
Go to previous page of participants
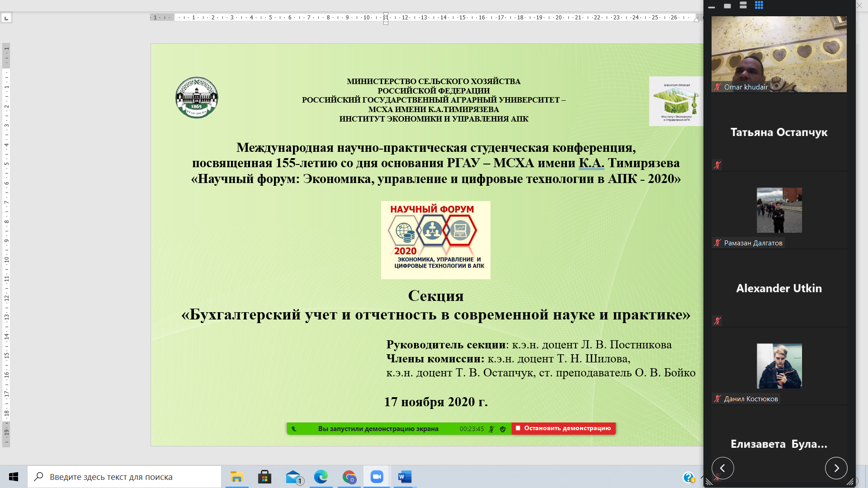tap(722, 468)
